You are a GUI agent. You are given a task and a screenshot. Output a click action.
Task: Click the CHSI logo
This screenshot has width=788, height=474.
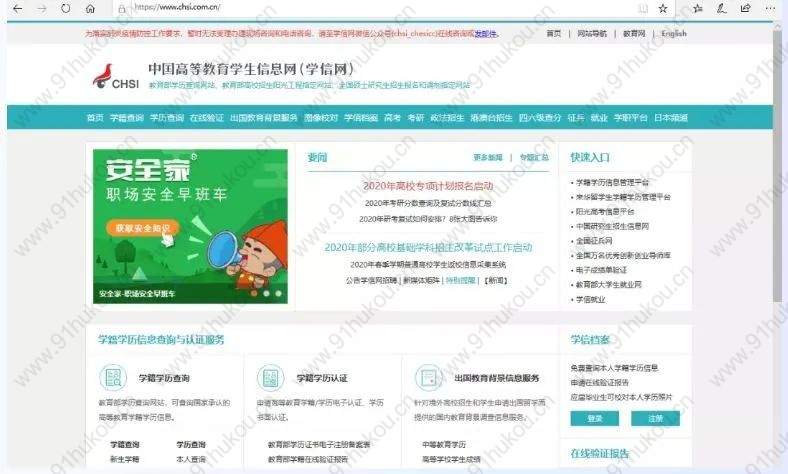click(x=116, y=77)
